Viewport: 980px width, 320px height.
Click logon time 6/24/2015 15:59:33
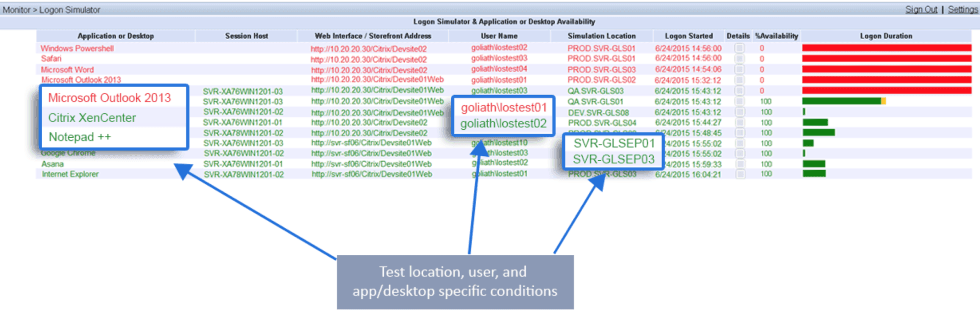[688, 164]
